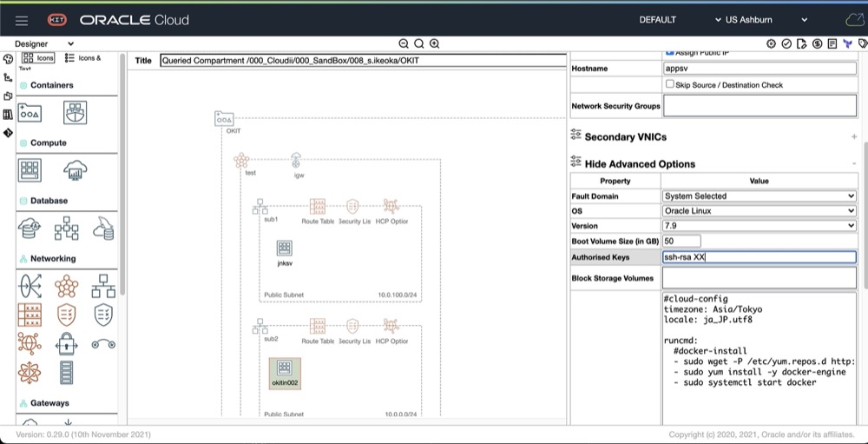Open the tree hierarchy view in the sidebar
The image size is (868, 444).
[x=8, y=77]
